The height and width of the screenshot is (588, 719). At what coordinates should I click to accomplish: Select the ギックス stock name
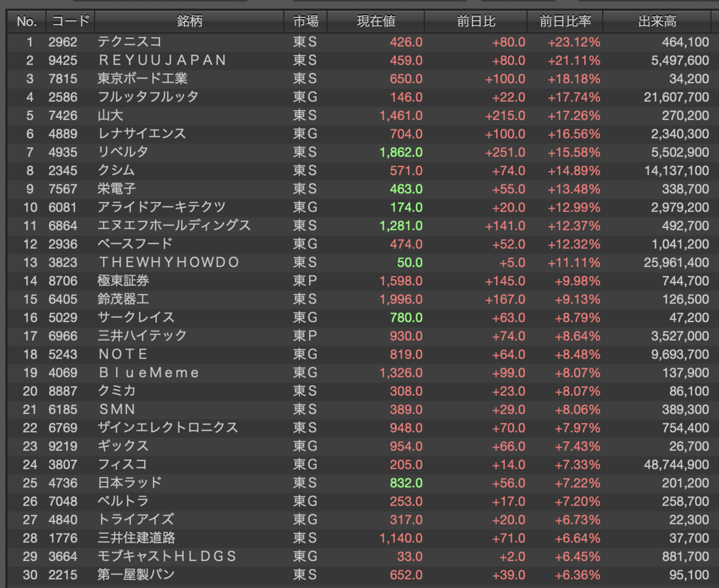[x=123, y=446]
